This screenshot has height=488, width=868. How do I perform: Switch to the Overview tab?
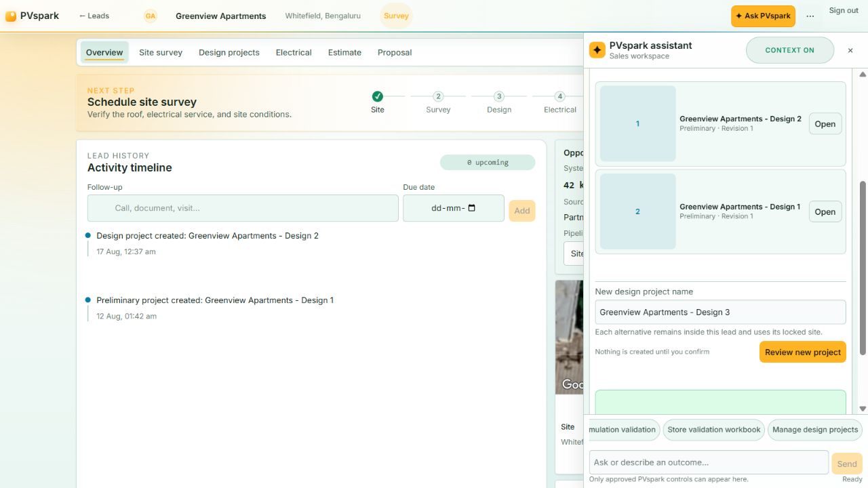pyautogui.click(x=104, y=52)
